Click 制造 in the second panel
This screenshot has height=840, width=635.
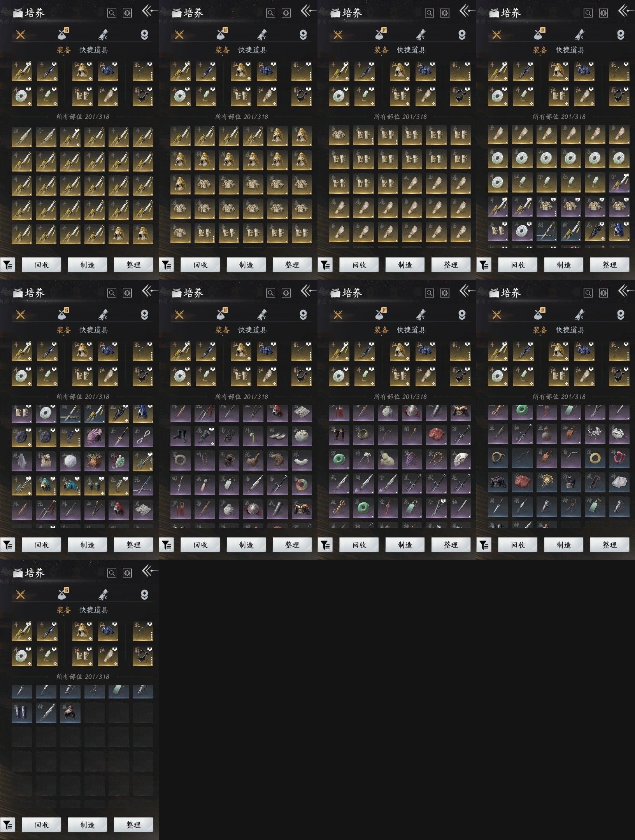coord(246,265)
